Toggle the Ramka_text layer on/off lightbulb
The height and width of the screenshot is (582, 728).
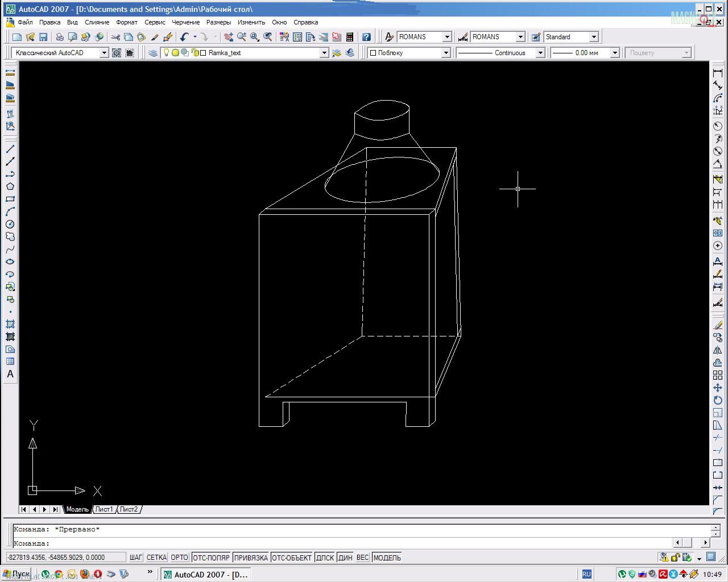[x=166, y=53]
